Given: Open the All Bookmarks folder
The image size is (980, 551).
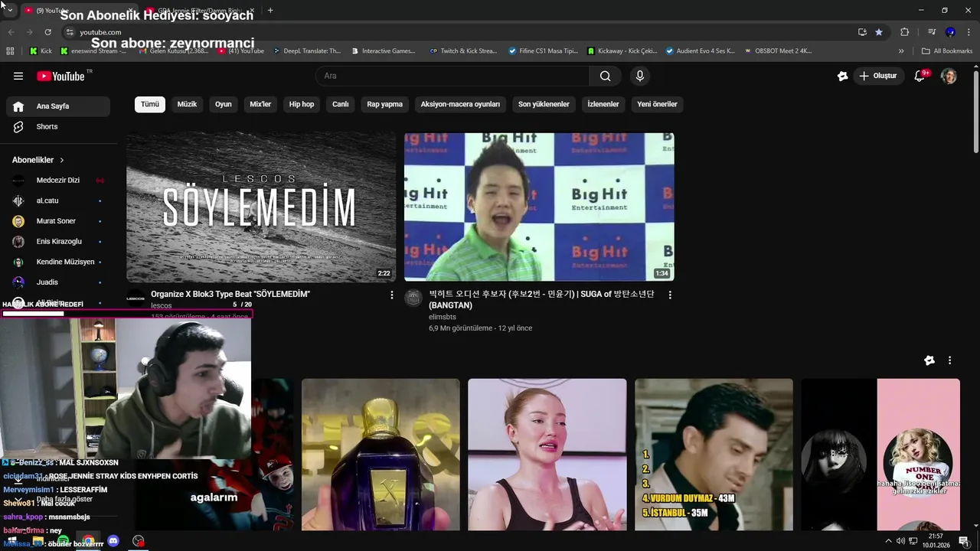Looking at the screenshot, I should (947, 51).
